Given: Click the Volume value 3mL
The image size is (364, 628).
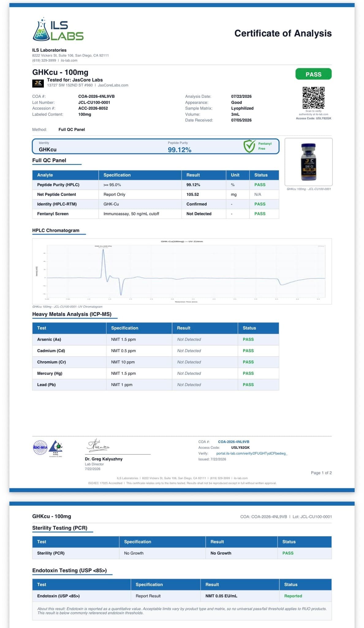Looking at the screenshot, I should click(x=235, y=114).
